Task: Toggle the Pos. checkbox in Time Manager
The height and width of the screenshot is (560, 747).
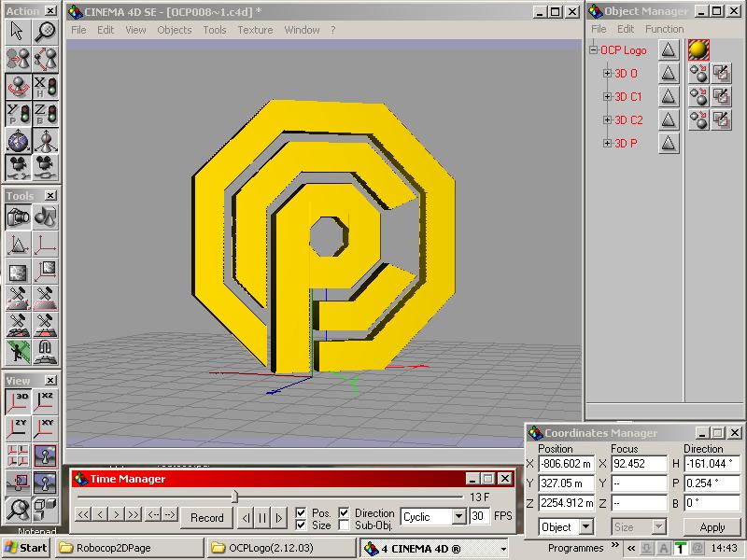Action: (301, 513)
